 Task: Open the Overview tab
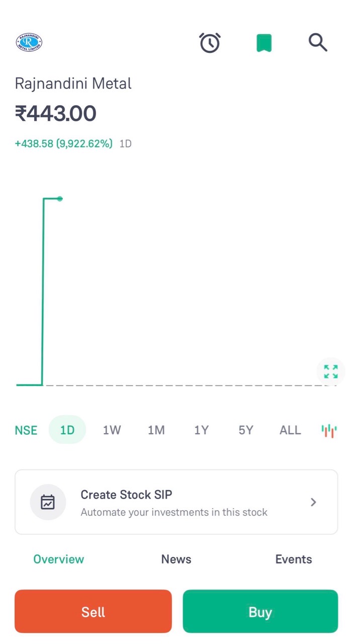(59, 559)
